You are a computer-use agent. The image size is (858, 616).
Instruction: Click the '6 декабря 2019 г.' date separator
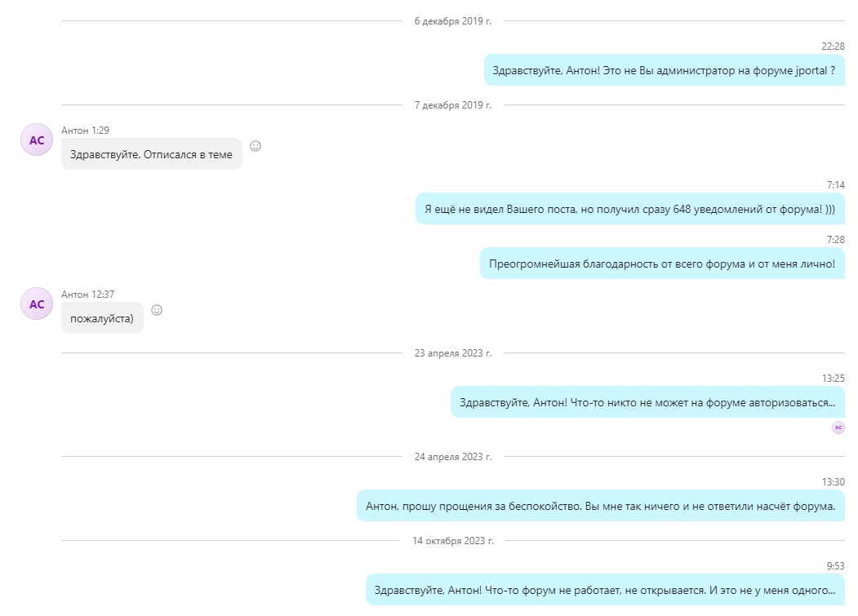click(453, 21)
